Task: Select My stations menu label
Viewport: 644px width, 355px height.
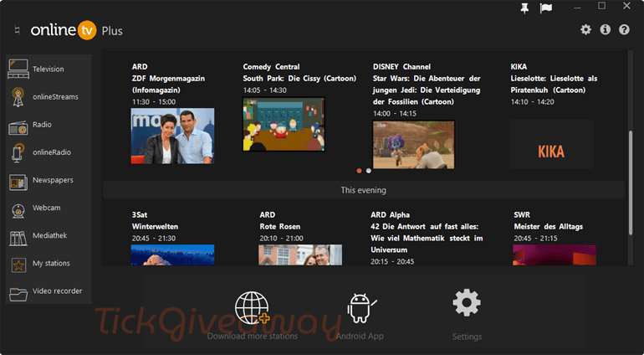Action: [51, 263]
